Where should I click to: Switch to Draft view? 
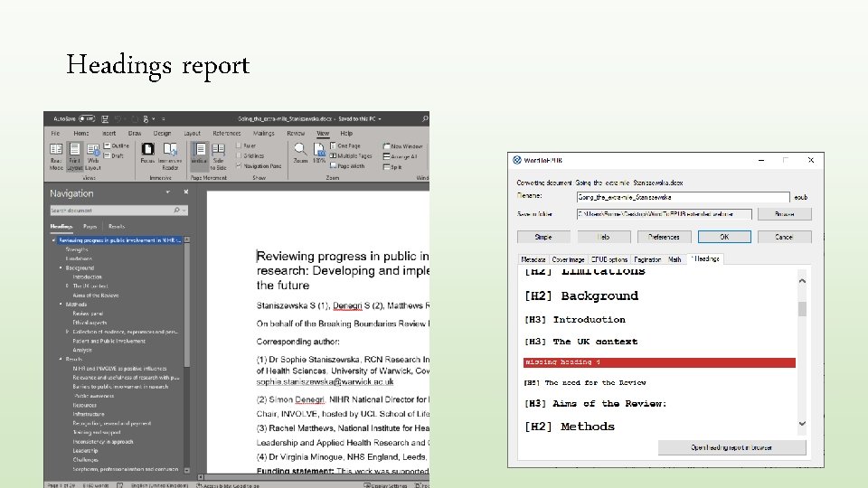tap(114, 156)
